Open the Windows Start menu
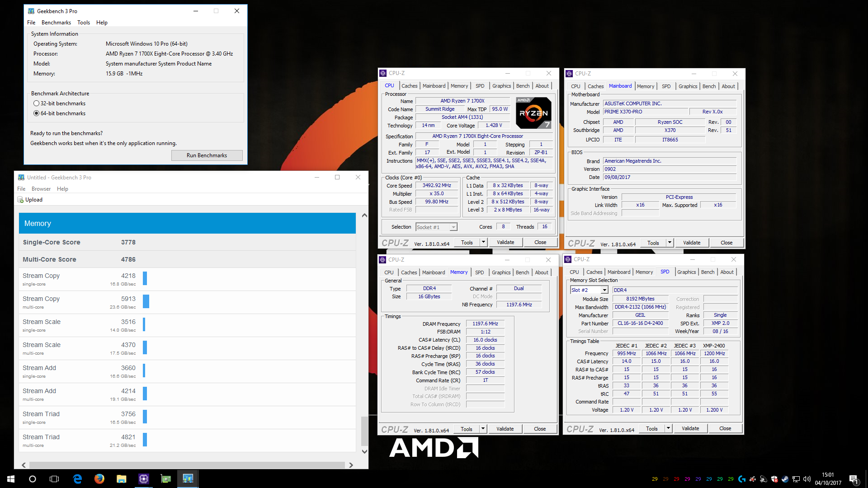 [x=11, y=479]
